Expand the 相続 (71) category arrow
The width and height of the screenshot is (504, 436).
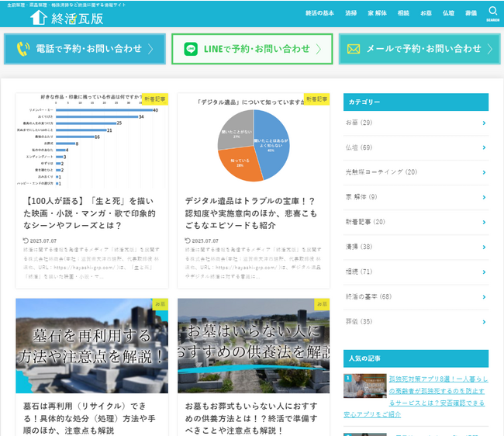[484, 272]
